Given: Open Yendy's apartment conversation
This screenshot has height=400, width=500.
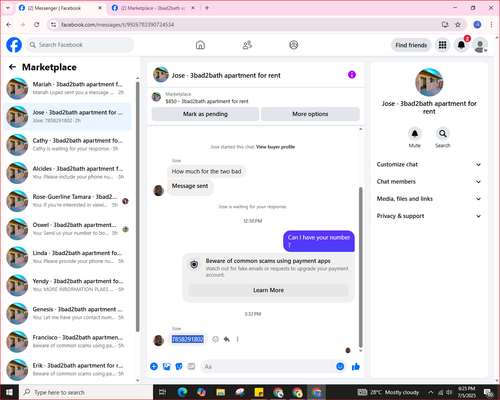Looking at the screenshot, I should (67, 285).
